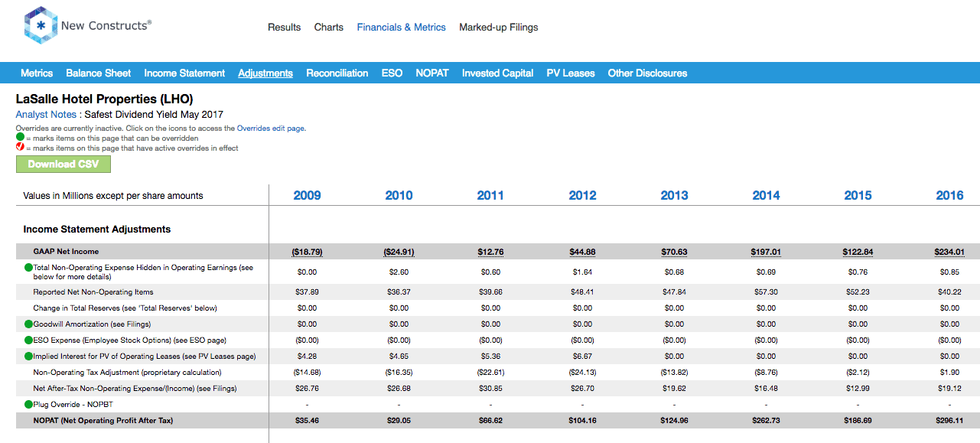The image size is (980, 443).
Task: Click 2013 GAAP Net Income value $70.63
Action: [674, 252]
